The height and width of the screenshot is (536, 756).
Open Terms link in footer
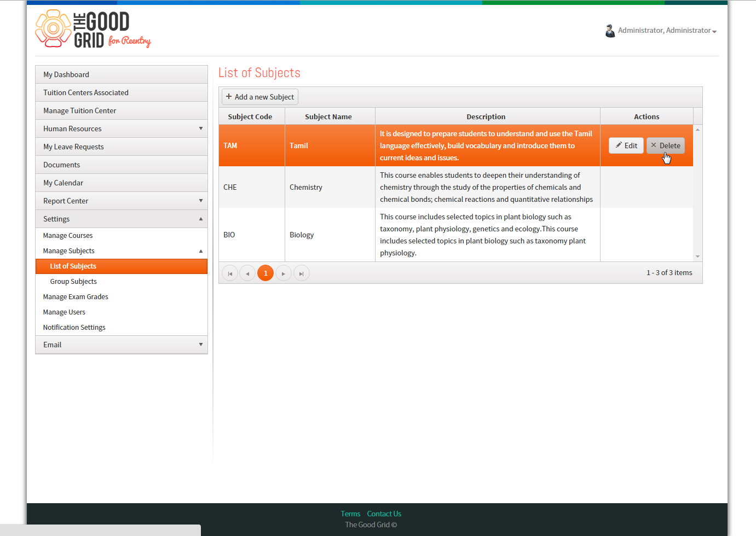350,514
